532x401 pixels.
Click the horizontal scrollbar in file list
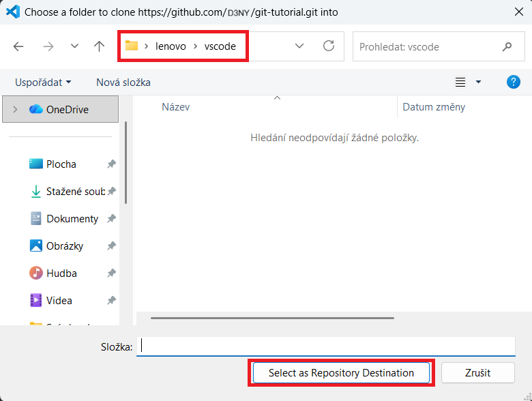(x=271, y=318)
